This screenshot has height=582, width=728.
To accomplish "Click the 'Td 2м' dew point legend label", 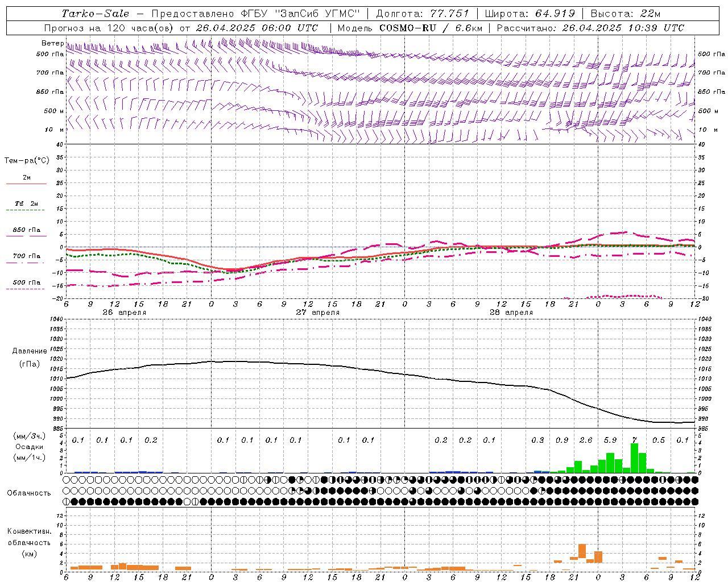I will (x=27, y=203).
